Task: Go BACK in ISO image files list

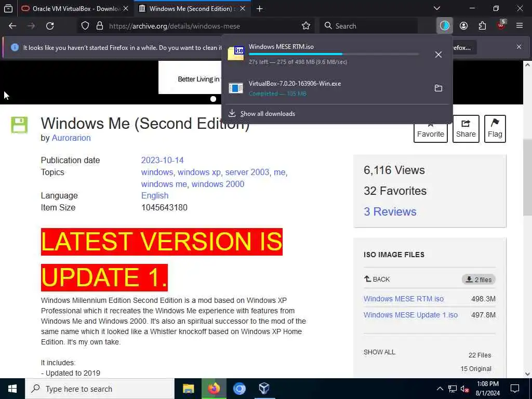Action: 377,279
